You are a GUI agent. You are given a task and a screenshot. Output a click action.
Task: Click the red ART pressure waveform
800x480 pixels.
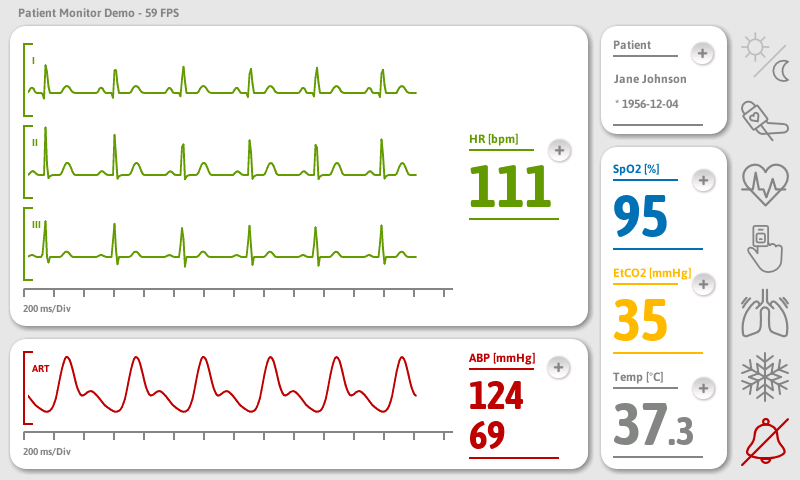pos(220,387)
